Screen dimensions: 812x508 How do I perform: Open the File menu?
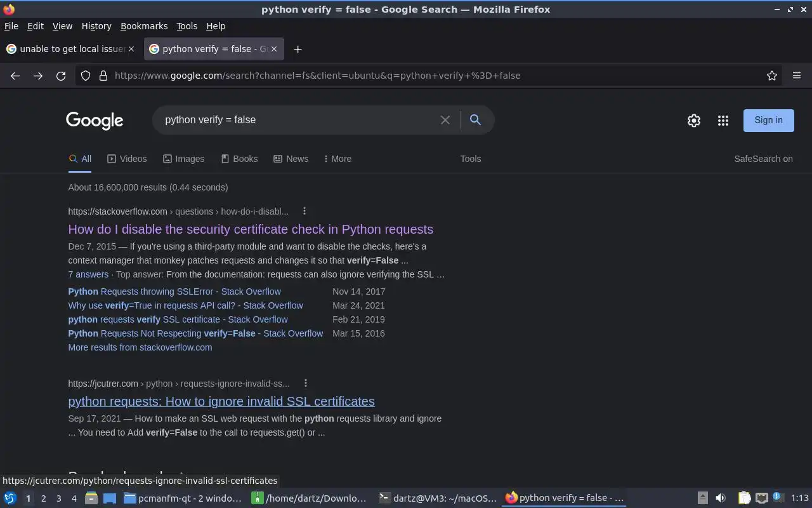click(11, 26)
